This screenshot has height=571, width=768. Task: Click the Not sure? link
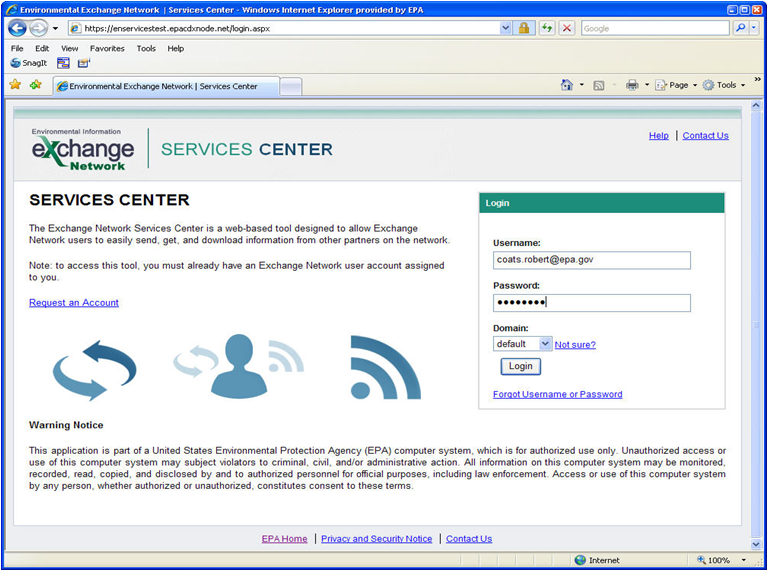pos(575,345)
